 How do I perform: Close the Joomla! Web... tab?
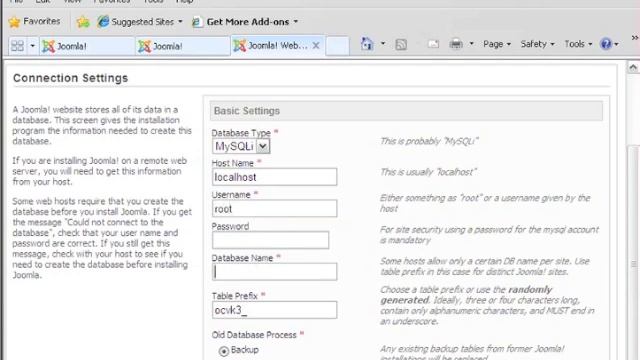(x=316, y=46)
